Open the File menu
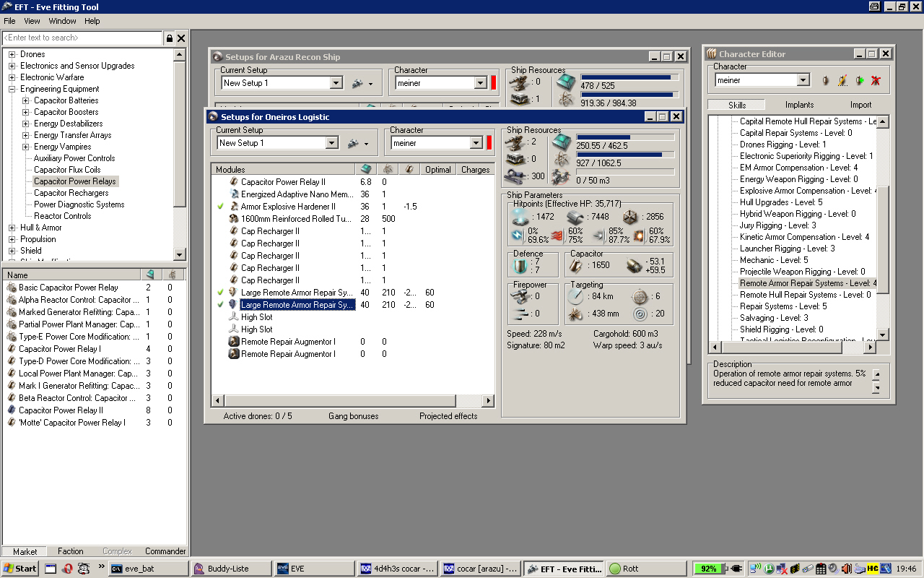Viewport: 924px width, 578px height. coord(9,21)
